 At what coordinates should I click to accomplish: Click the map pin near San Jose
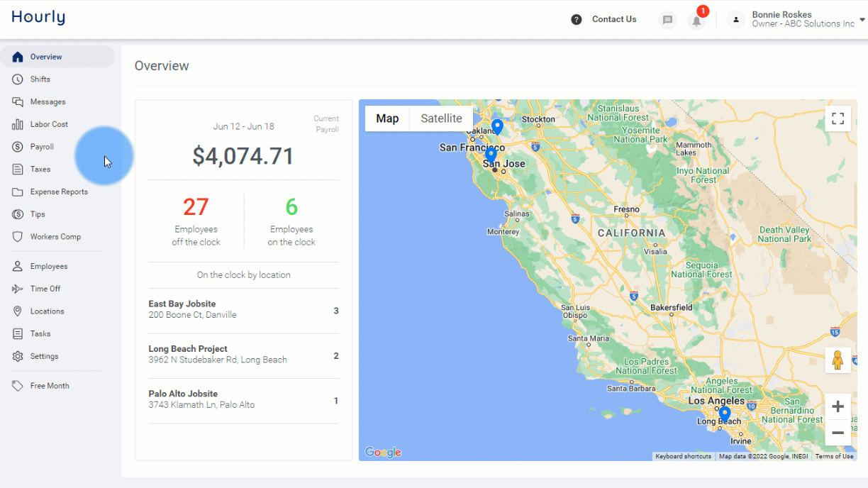pos(491,155)
